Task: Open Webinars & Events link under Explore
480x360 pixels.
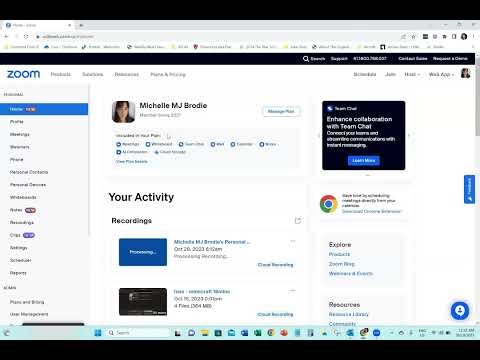Action: pos(351,273)
